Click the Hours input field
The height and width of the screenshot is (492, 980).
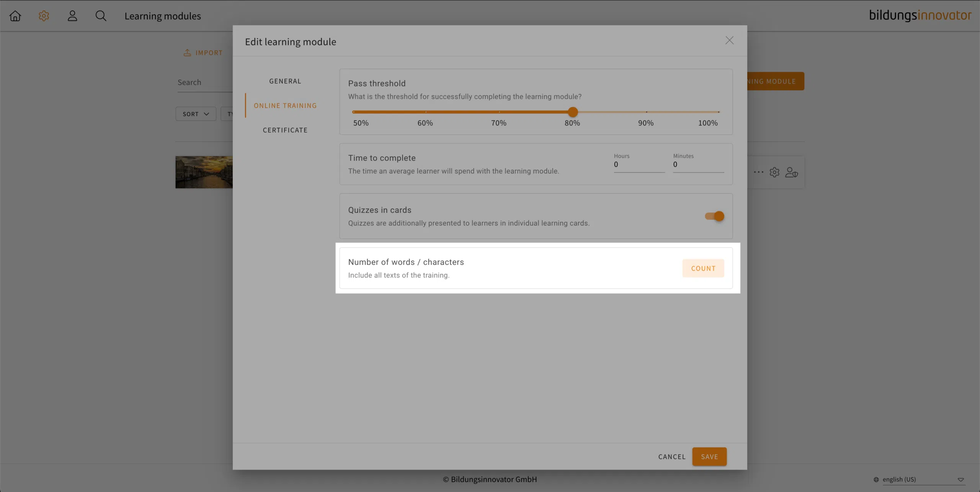click(x=639, y=165)
